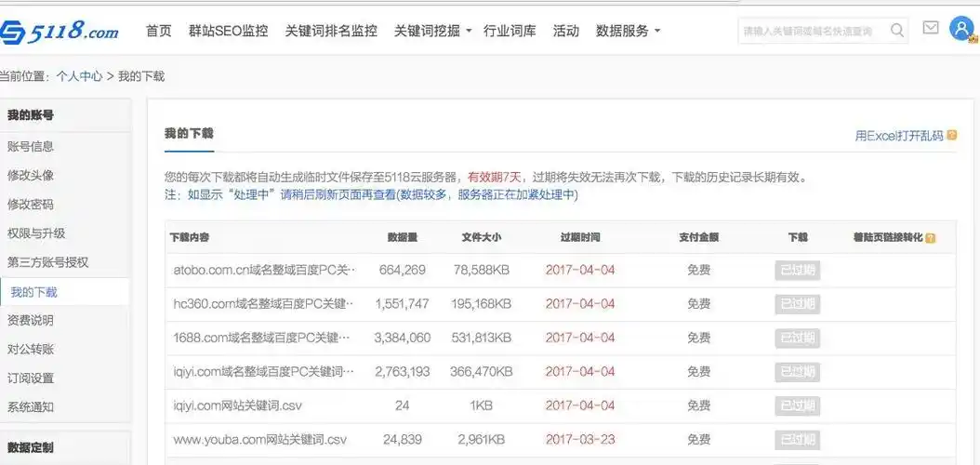
Task: Click the 1,551,747 data count cell
Action: point(403,304)
